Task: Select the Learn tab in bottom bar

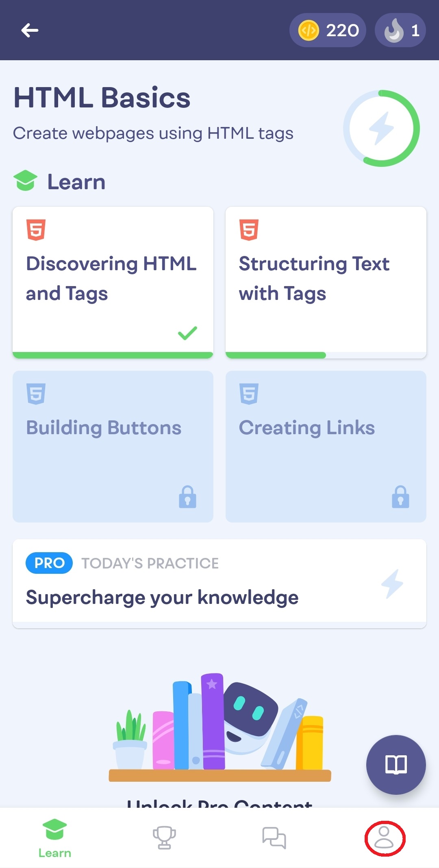Action: (x=55, y=838)
